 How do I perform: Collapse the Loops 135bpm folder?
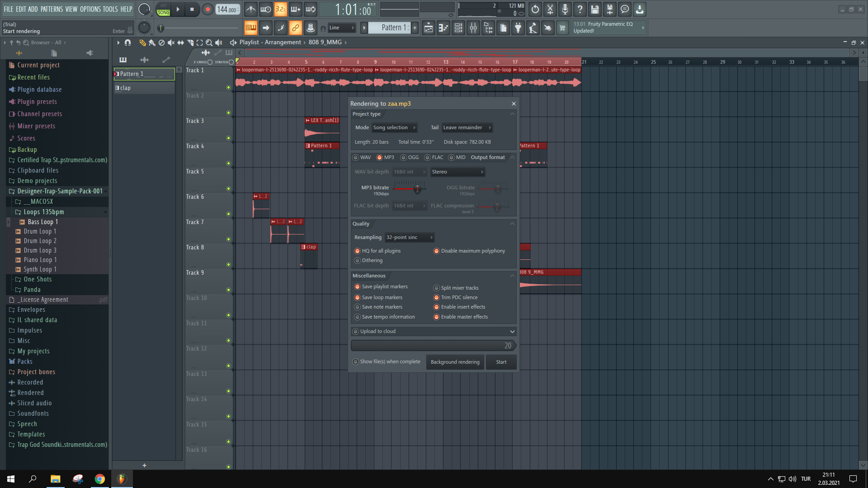[43, 212]
